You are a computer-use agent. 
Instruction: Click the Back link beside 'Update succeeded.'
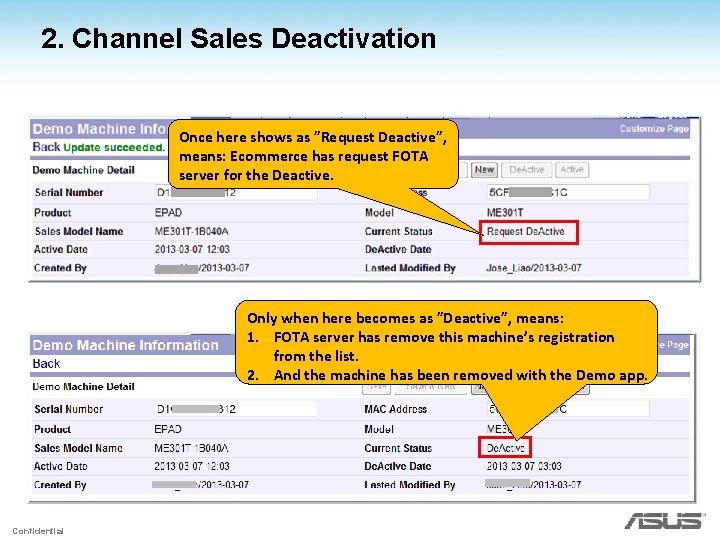46,147
